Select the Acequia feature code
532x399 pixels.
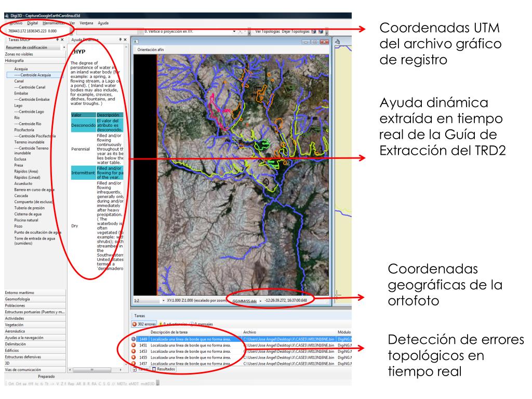tap(21, 69)
